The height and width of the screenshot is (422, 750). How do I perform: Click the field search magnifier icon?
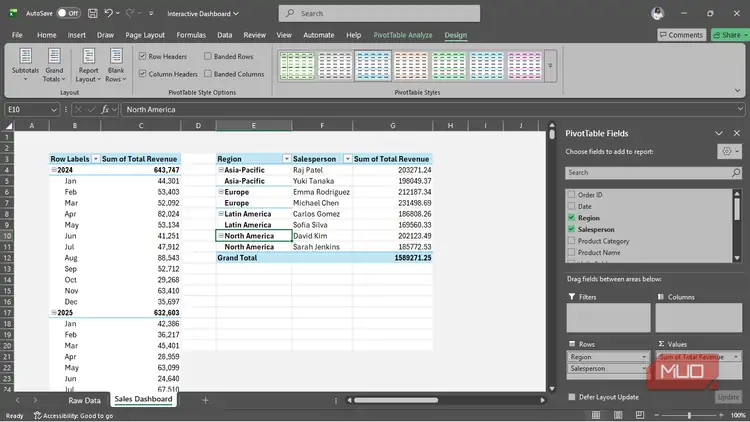click(736, 172)
